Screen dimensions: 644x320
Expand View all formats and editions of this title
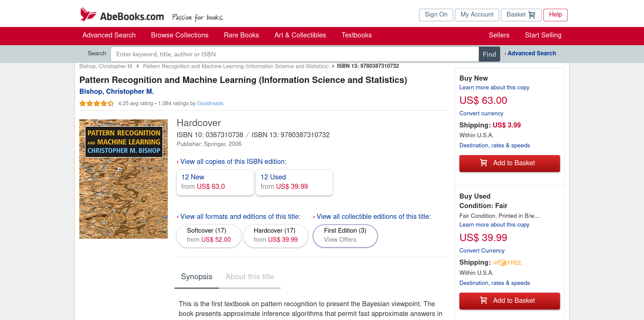(x=238, y=216)
